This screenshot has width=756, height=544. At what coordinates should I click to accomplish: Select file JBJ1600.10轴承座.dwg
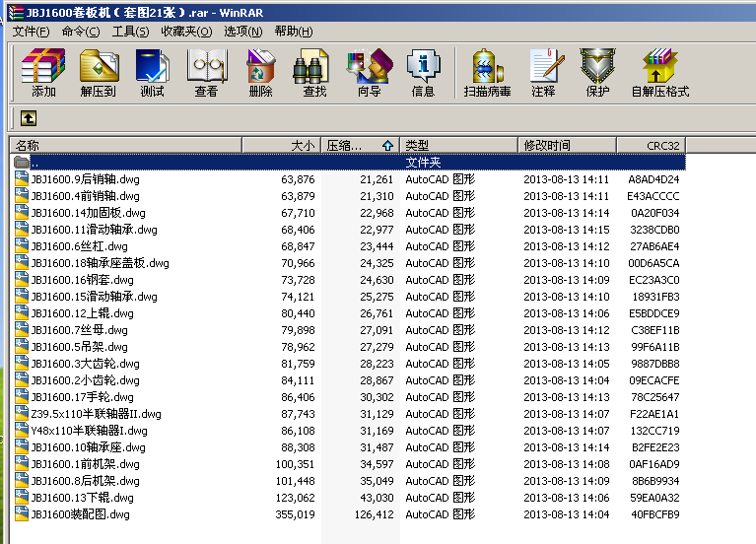click(89, 447)
